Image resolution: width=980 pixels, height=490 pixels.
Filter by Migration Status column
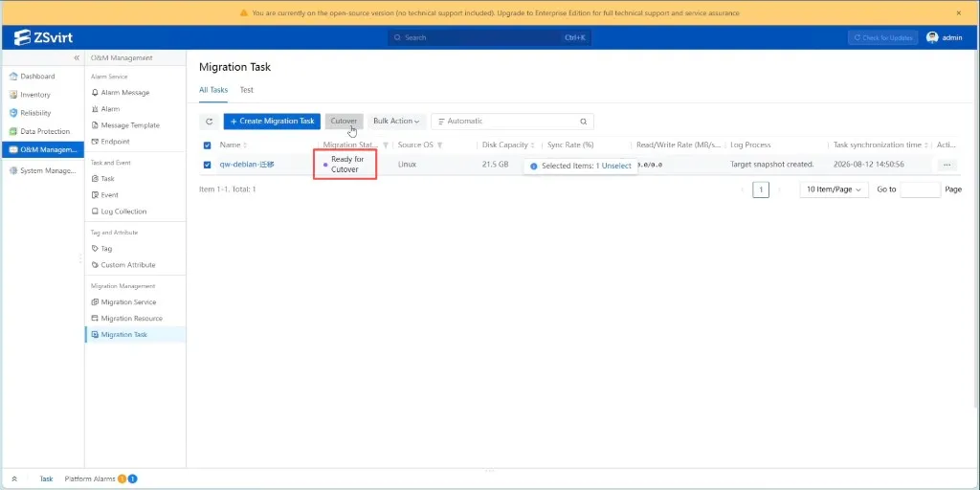click(386, 145)
